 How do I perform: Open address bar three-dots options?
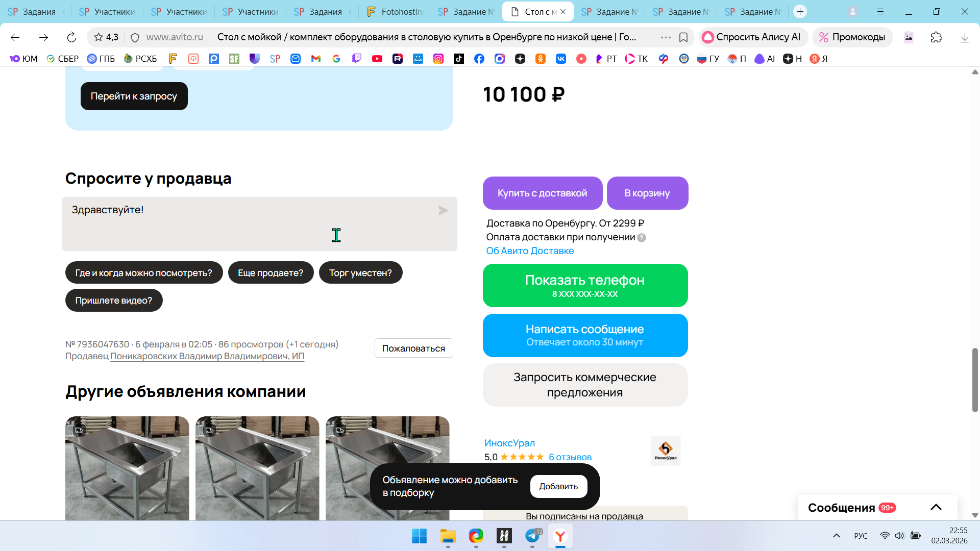point(666,37)
